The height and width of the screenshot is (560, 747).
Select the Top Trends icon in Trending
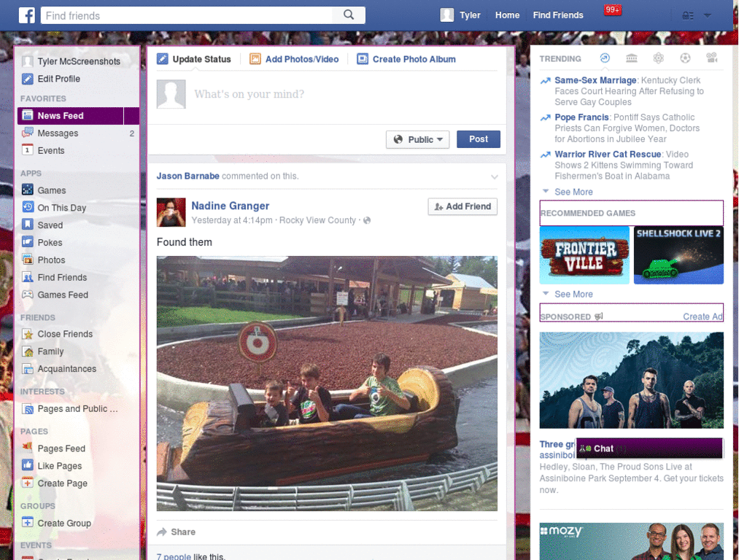click(605, 58)
